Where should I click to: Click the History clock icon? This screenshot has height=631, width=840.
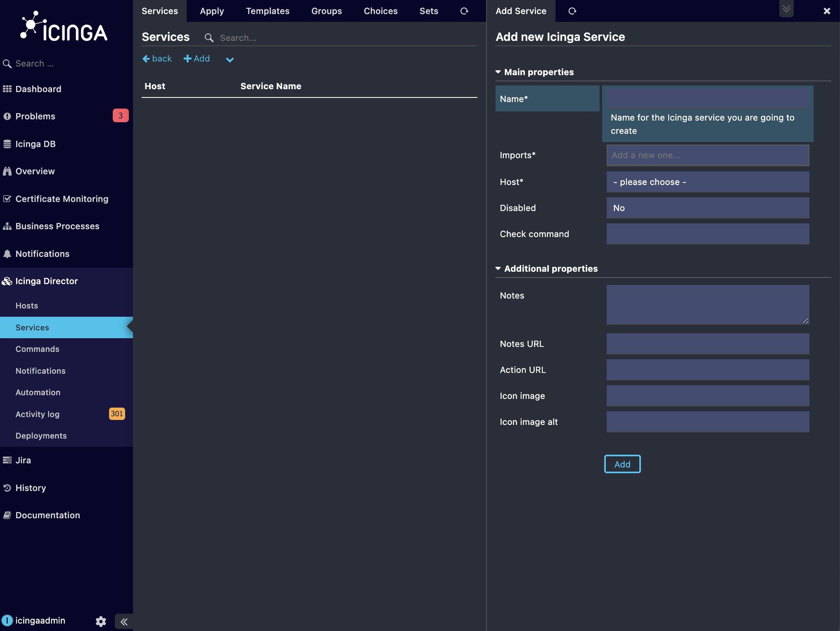(7, 488)
